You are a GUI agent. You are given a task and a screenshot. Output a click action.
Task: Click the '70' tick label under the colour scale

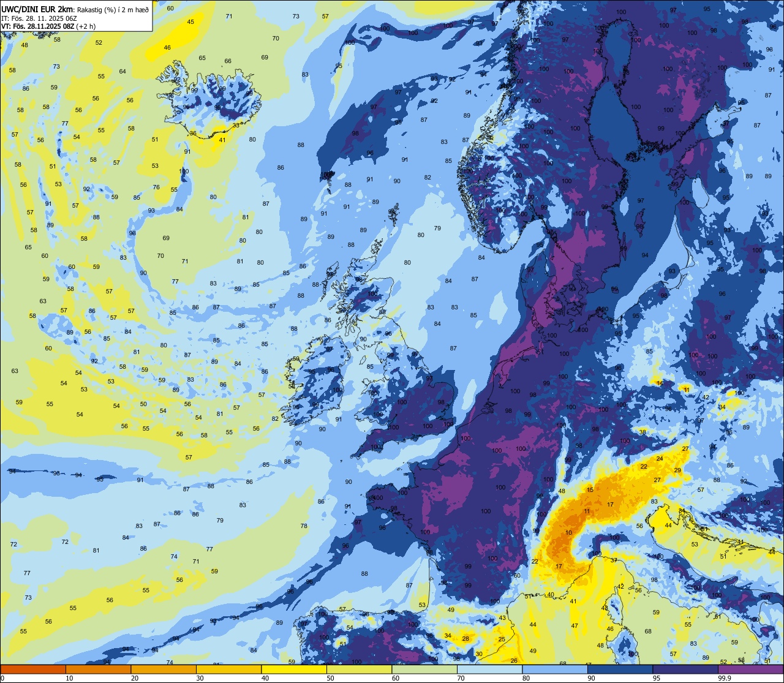tap(461, 678)
